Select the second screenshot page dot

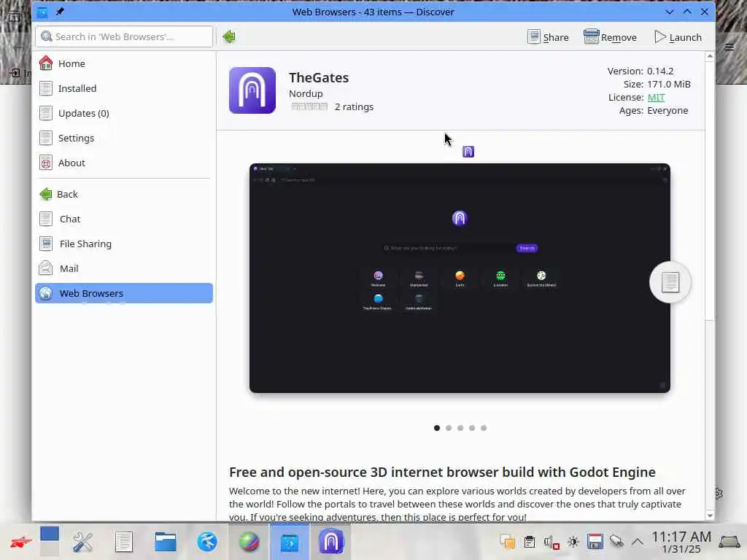tap(449, 427)
